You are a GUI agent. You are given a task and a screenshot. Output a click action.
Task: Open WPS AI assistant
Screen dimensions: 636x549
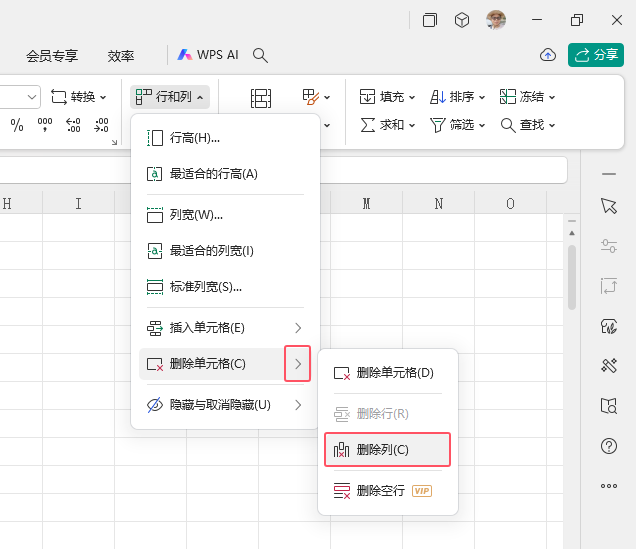point(208,55)
